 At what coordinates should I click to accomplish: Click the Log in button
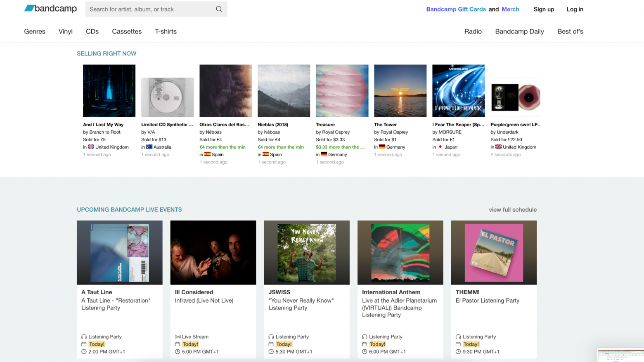[575, 9]
